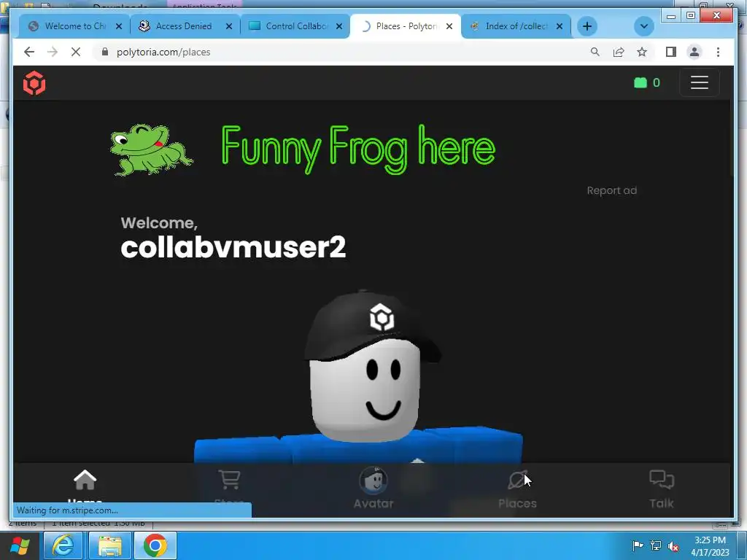Stop page loading with X button

pos(76,52)
